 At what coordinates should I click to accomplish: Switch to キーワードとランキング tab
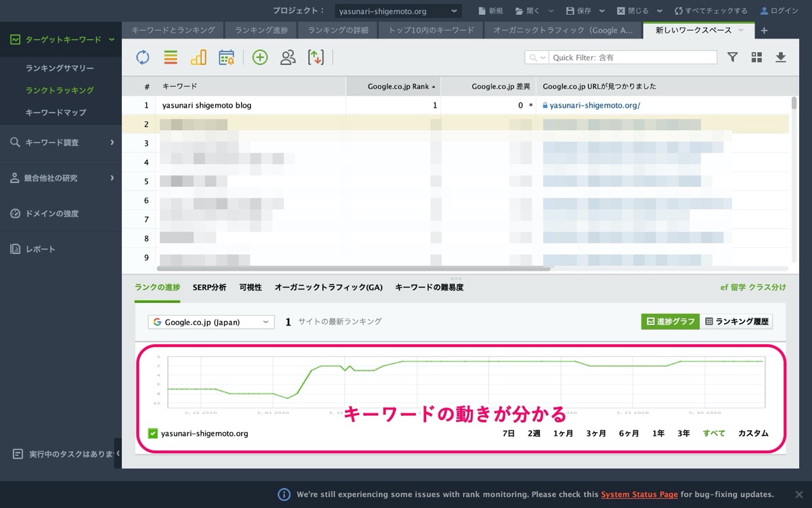tap(173, 30)
